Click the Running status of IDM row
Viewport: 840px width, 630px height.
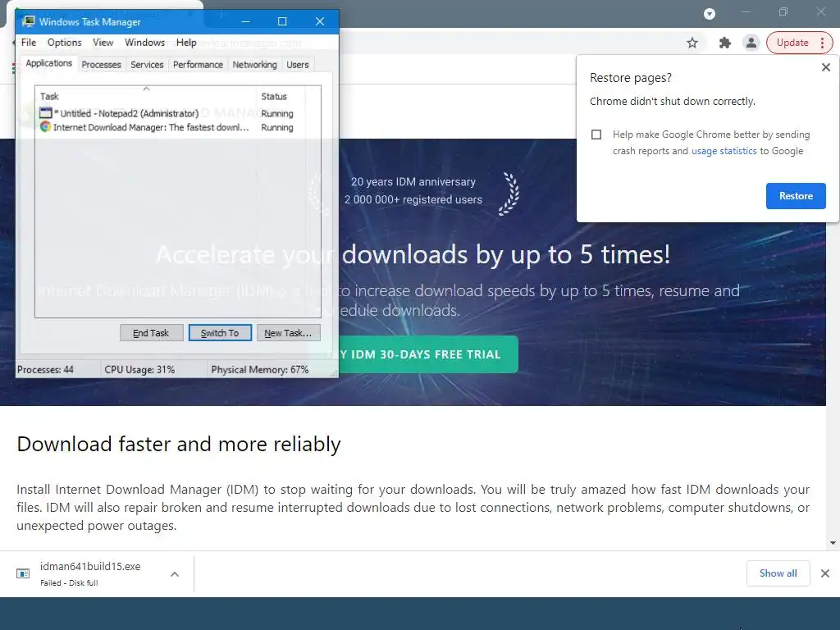coord(277,127)
